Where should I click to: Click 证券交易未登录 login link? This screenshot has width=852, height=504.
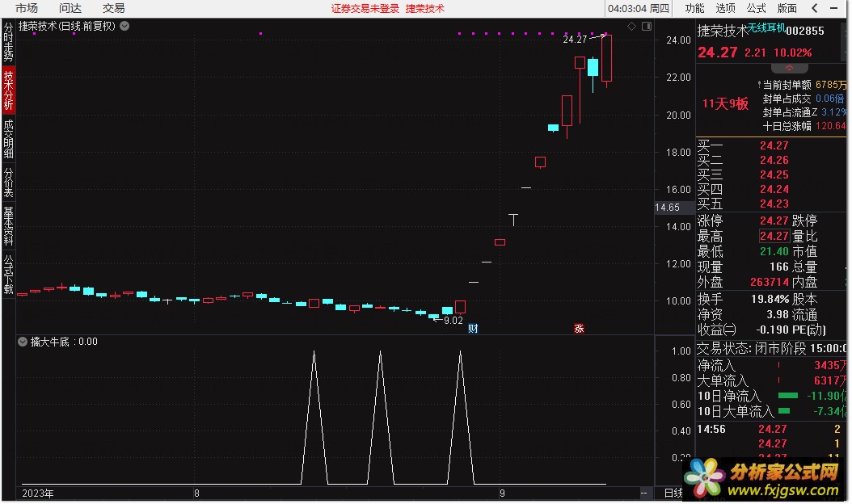365,9
